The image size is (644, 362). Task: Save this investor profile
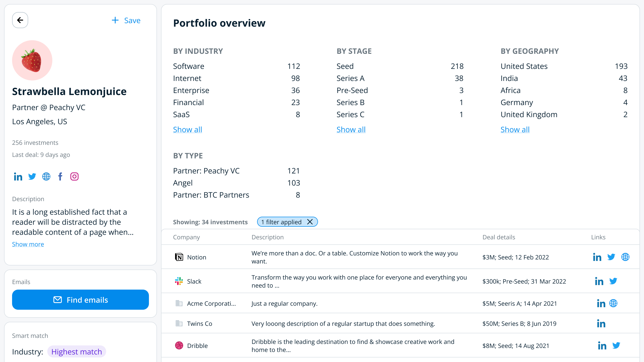[x=126, y=20]
